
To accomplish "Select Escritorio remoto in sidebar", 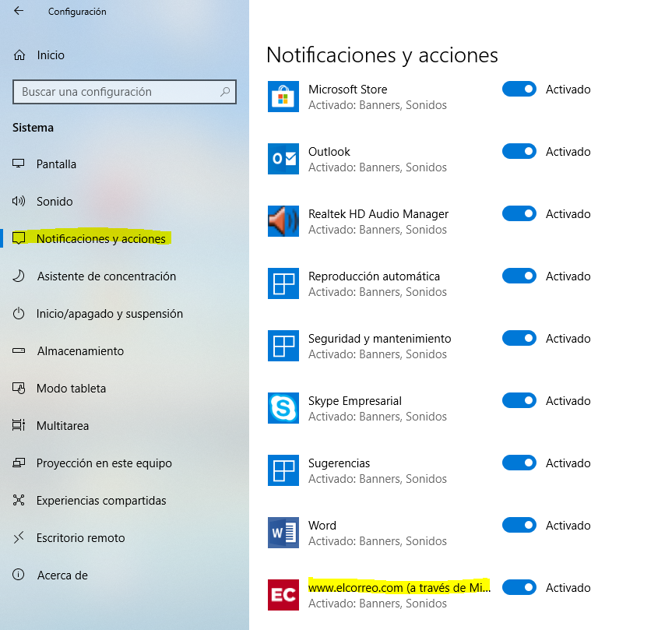I will (80, 538).
